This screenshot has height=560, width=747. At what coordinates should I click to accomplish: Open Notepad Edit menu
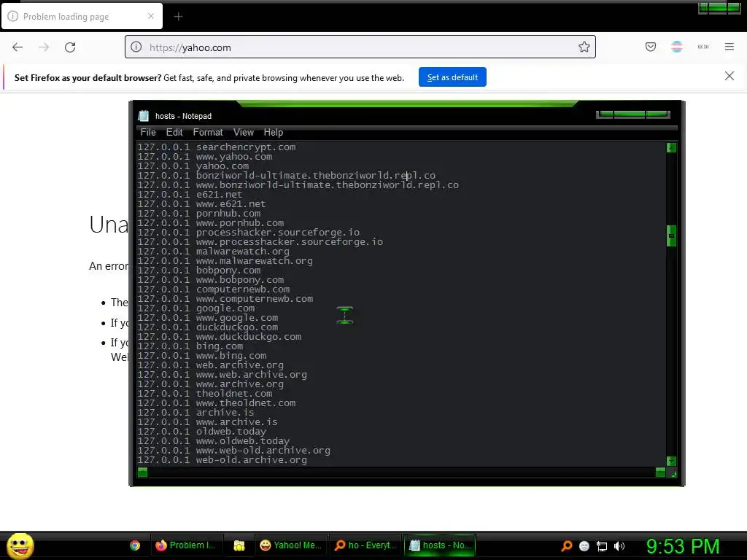(174, 133)
